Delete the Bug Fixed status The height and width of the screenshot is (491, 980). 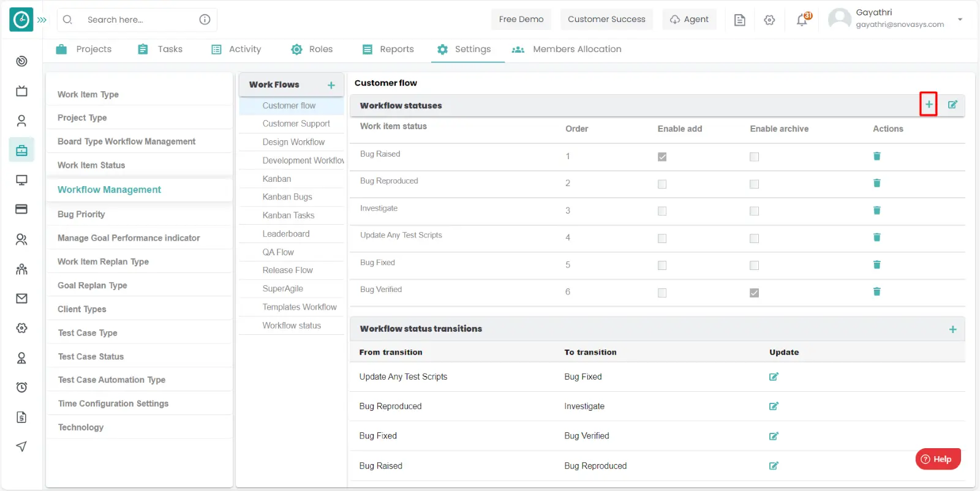(x=876, y=264)
